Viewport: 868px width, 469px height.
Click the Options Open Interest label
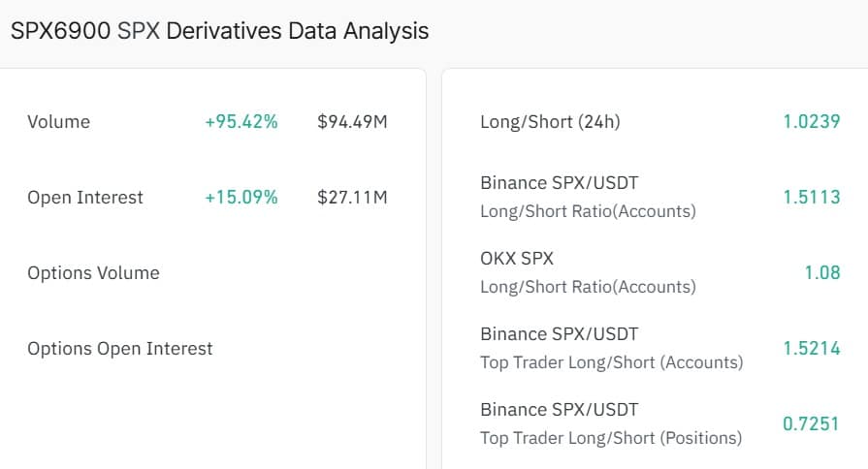120,349
